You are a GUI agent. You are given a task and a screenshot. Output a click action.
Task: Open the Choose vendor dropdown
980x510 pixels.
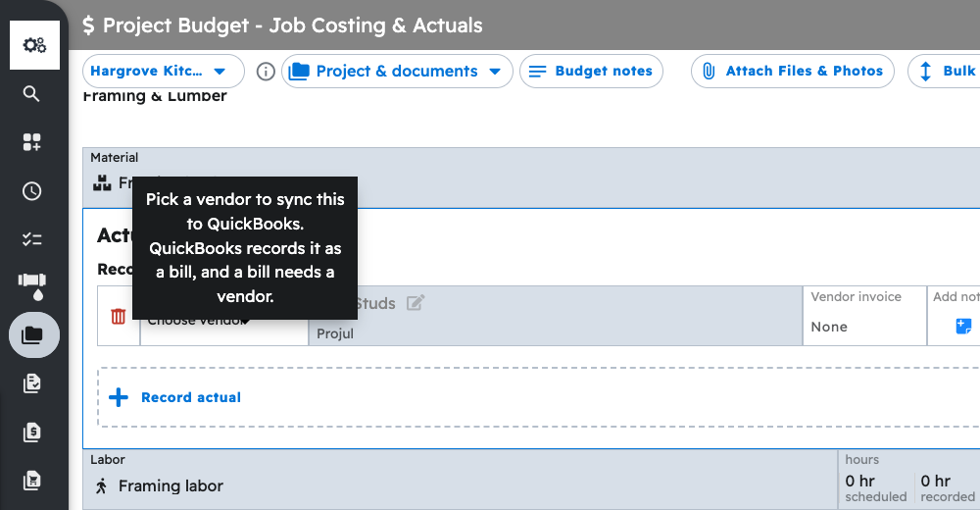[x=224, y=316]
